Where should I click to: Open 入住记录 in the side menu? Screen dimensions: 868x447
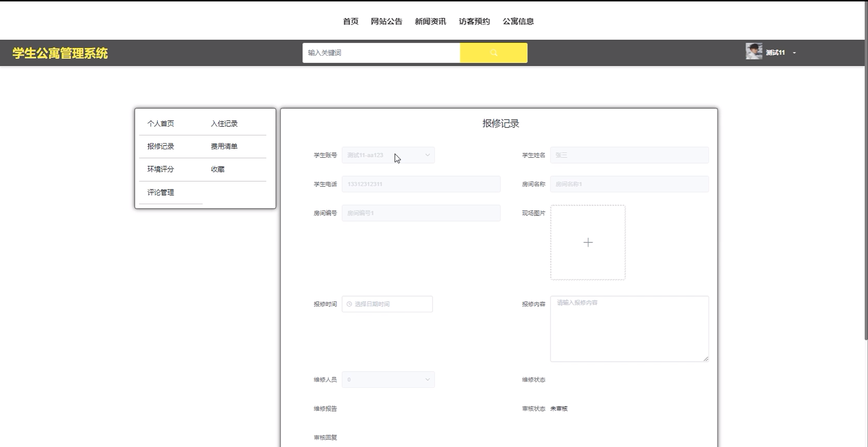click(224, 124)
